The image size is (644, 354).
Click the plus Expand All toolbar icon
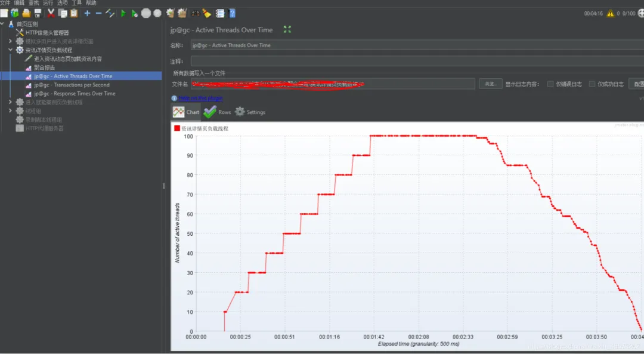87,14
